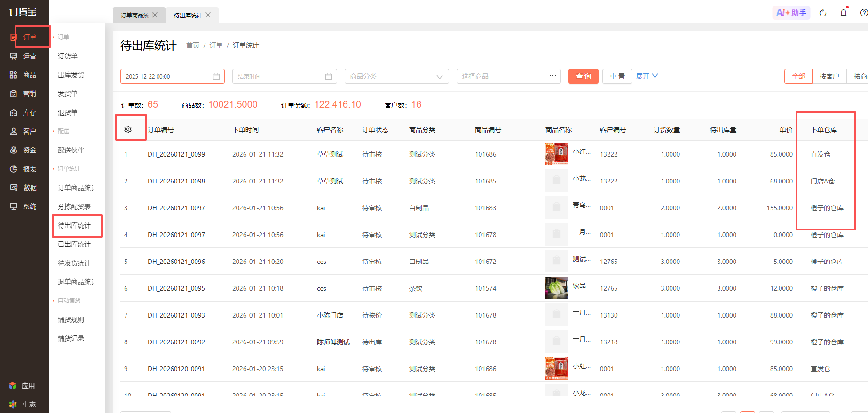Click the 重置 reset button
Screen dimensions: 868x413
[x=617, y=76]
